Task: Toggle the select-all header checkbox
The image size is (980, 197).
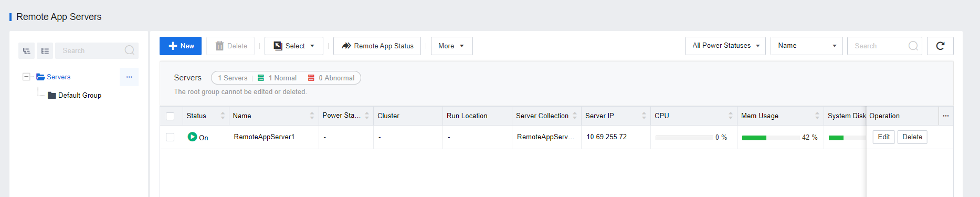Action: coord(170,116)
